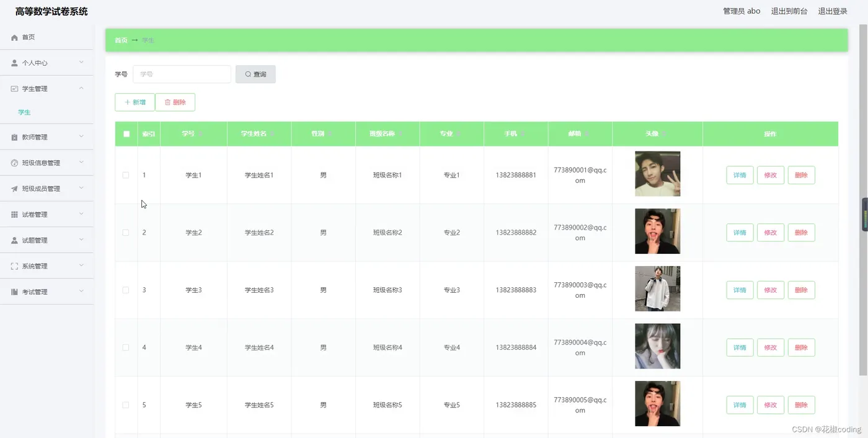Expand the 系统管理 menu chevron
The width and height of the screenshot is (868, 438).
(x=81, y=266)
